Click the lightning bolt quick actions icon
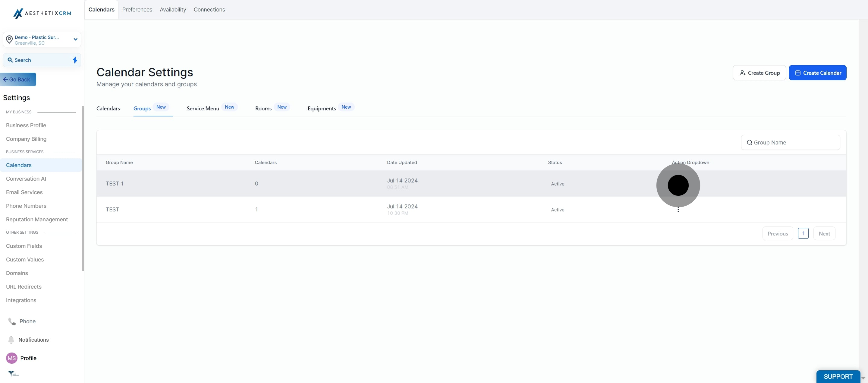This screenshot has width=868, height=383. (x=75, y=60)
